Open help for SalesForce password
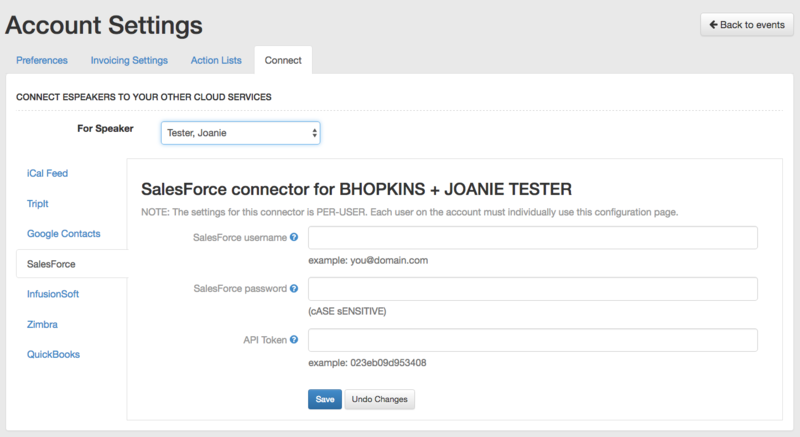This screenshot has width=800, height=437. pos(294,288)
